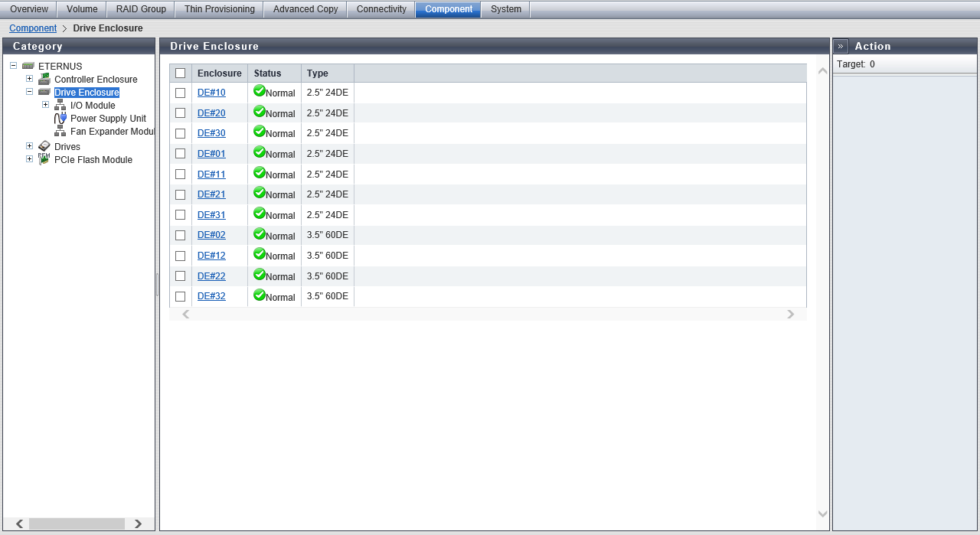The width and height of the screenshot is (980, 535).
Task: Open the Thin Provisioning tab
Action: pyautogui.click(x=219, y=9)
